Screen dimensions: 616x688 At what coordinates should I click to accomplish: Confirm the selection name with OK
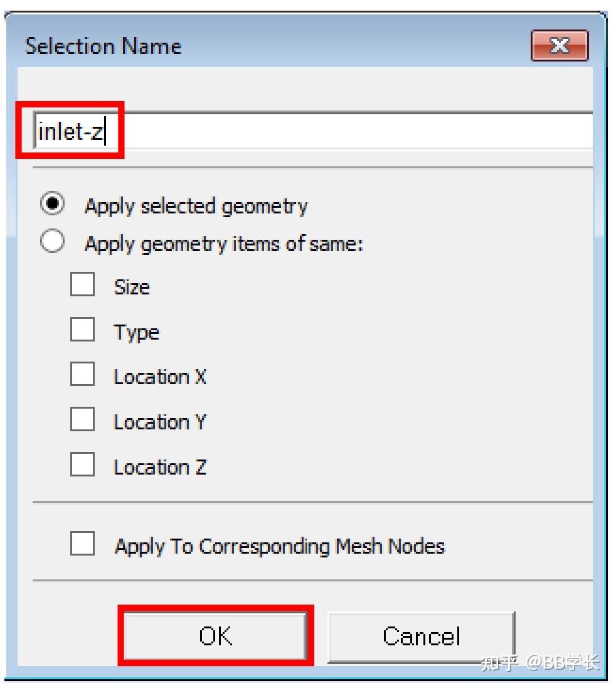click(x=215, y=636)
